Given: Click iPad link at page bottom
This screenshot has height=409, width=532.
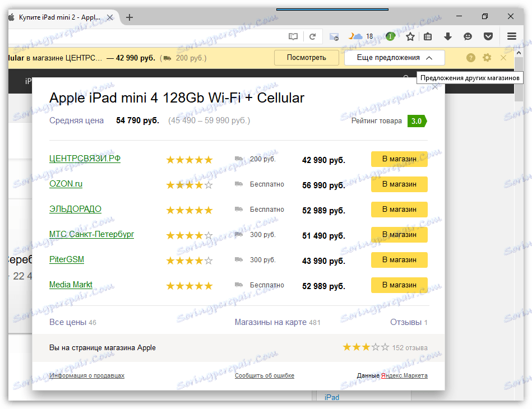Looking at the screenshot, I should point(331,397).
